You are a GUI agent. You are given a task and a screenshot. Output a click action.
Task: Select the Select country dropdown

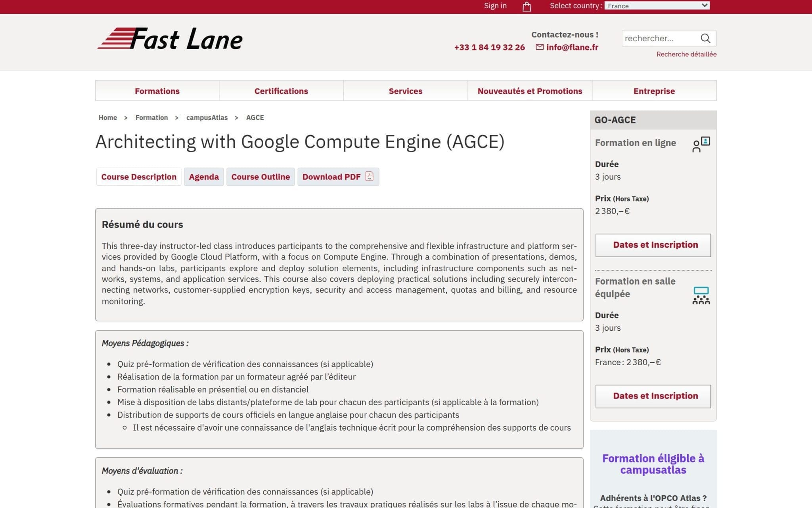657,5
